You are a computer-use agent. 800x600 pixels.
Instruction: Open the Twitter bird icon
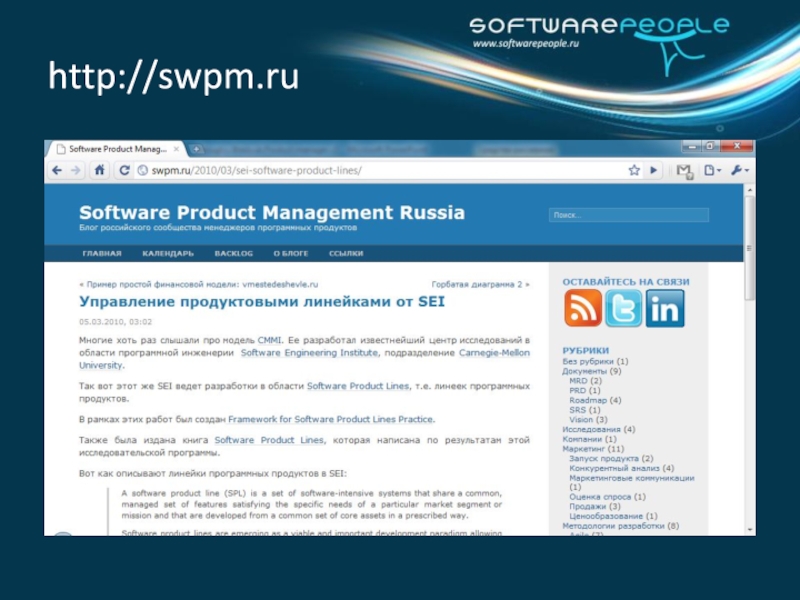623,308
